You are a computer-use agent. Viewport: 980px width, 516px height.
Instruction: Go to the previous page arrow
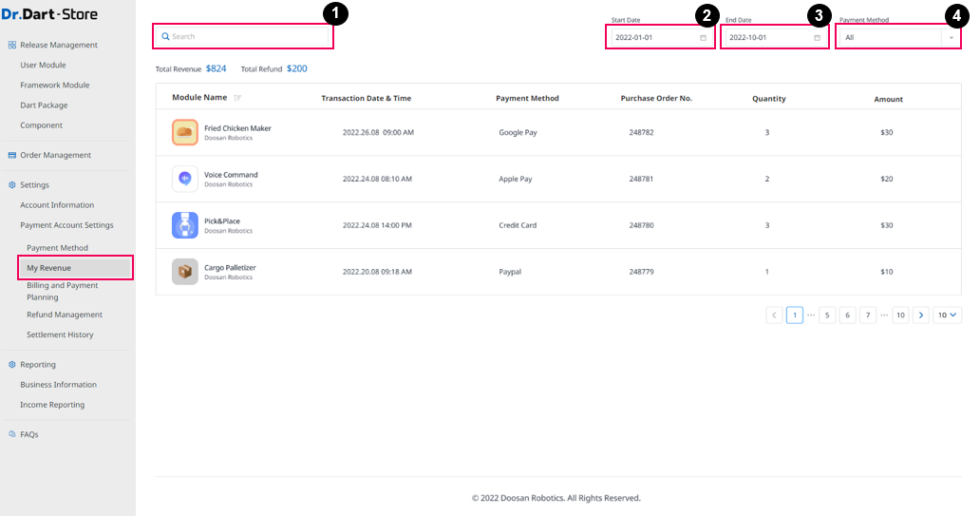point(774,315)
